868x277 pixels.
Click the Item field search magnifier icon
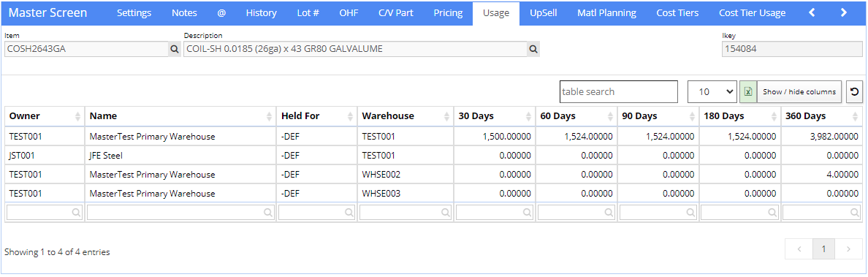point(175,49)
